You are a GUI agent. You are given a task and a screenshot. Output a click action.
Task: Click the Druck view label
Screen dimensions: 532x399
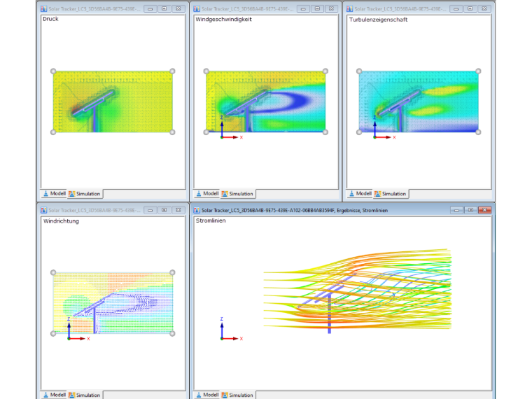tap(50, 19)
